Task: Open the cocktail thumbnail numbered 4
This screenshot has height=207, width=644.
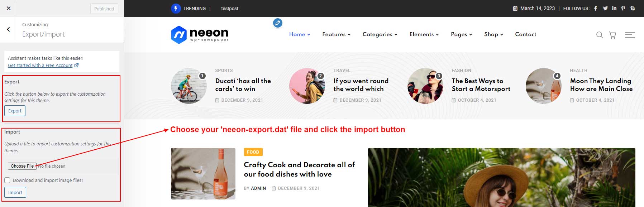Action: point(544,86)
